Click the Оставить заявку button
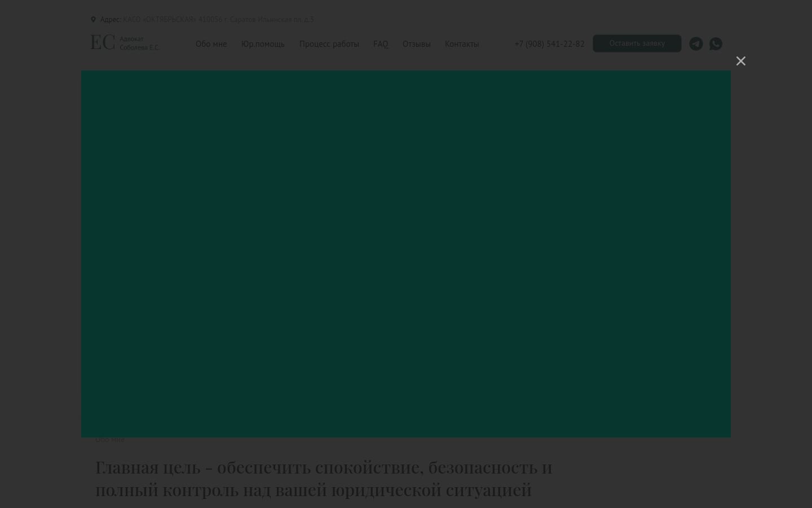 [637, 43]
